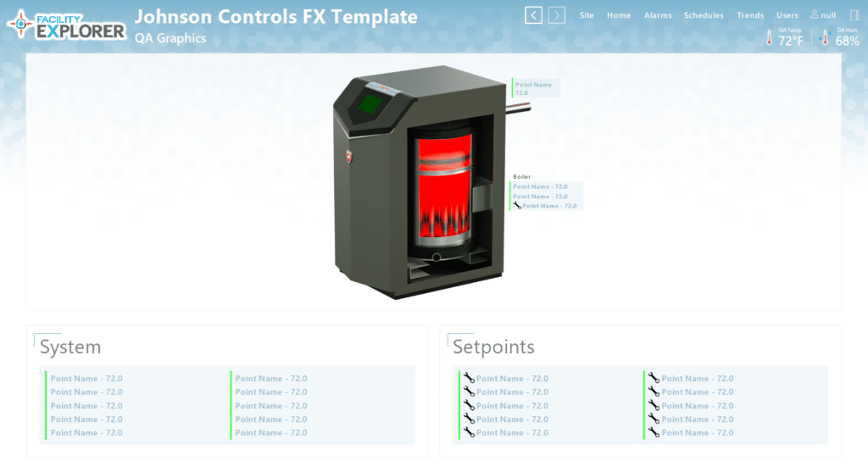The height and width of the screenshot is (471, 868).
Task: Click fourth wrench icon in Setpoints right column
Action: click(654, 418)
